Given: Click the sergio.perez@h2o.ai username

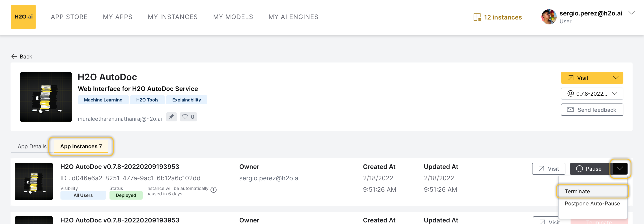Looking at the screenshot, I should [x=591, y=13].
